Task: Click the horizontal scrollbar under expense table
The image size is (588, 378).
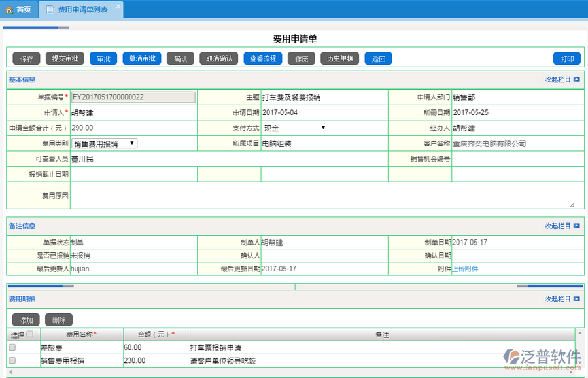Action: click(x=262, y=372)
